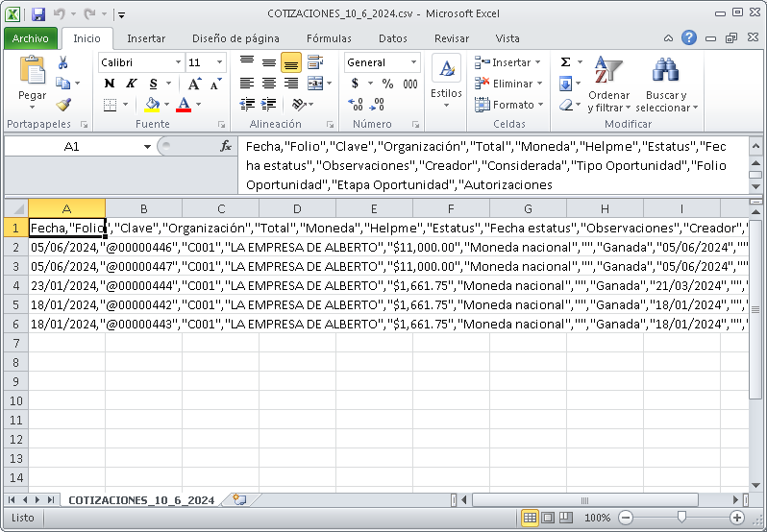This screenshot has width=767, height=532.
Task: Click the Estilos button
Action: click(446, 81)
